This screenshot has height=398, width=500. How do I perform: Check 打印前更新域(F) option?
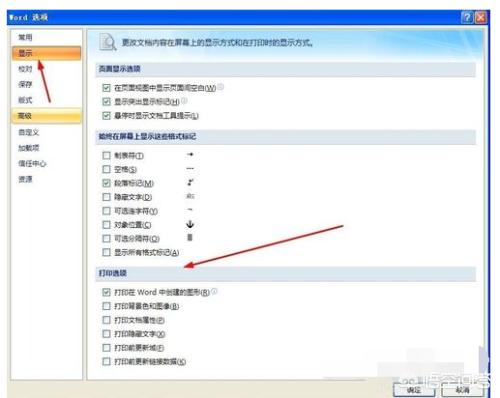[106, 348]
